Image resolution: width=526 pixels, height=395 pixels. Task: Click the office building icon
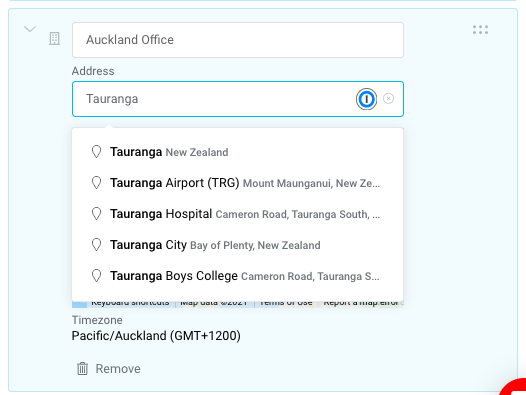coord(54,39)
